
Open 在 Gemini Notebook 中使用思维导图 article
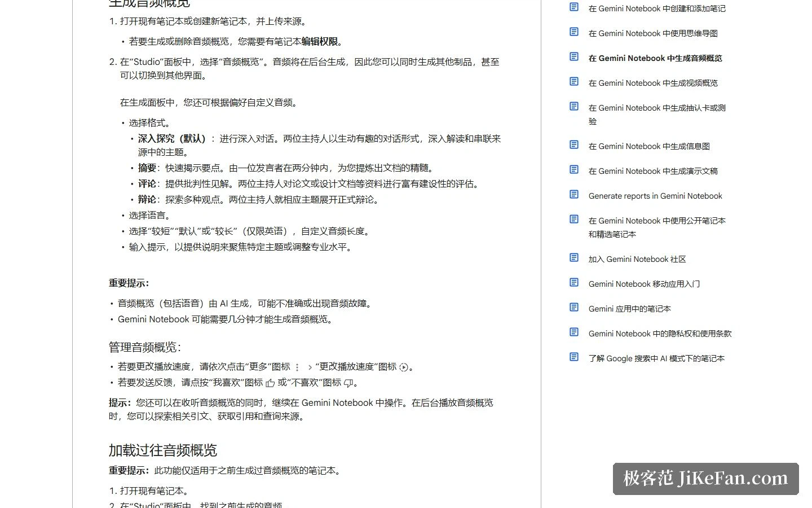tap(653, 33)
